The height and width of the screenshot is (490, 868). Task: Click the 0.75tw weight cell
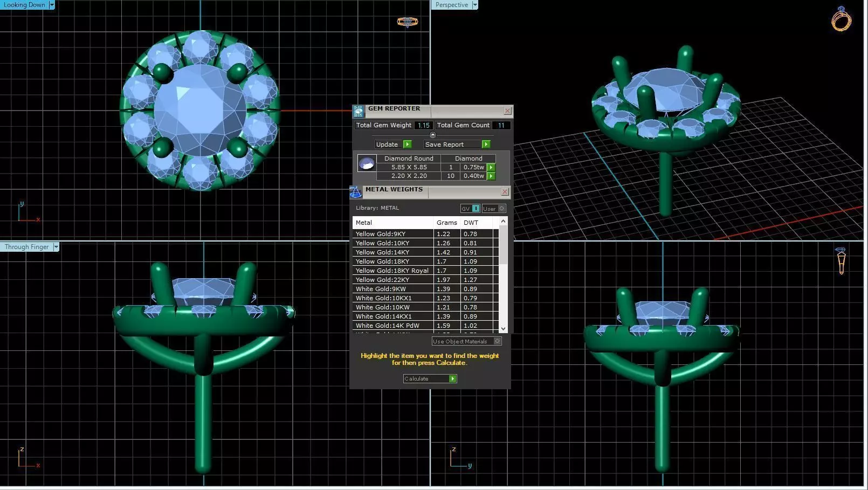474,168
